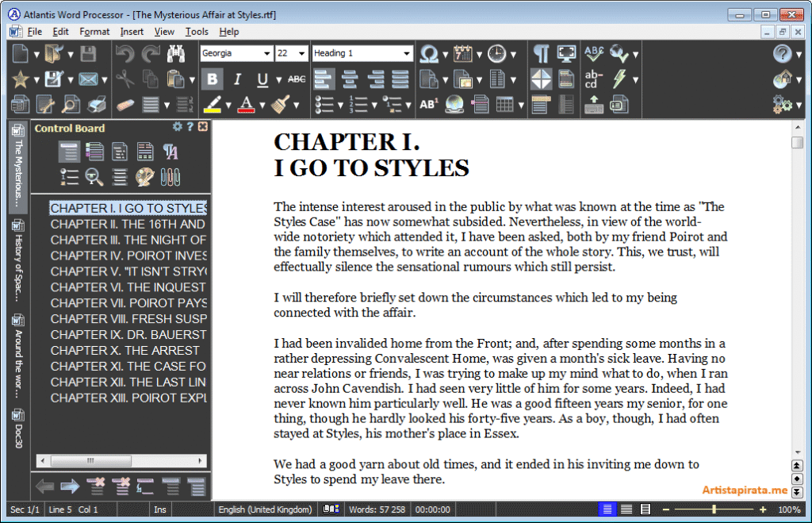Click the binoculars Find icon

click(x=175, y=54)
